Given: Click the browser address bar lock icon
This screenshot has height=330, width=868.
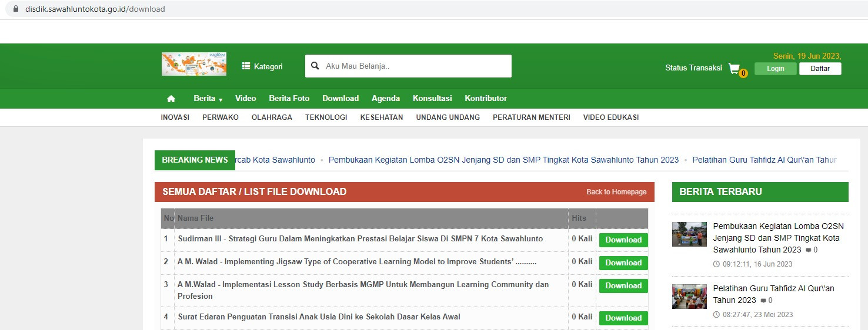Looking at the screenshot, I should (x=15, y=9).
